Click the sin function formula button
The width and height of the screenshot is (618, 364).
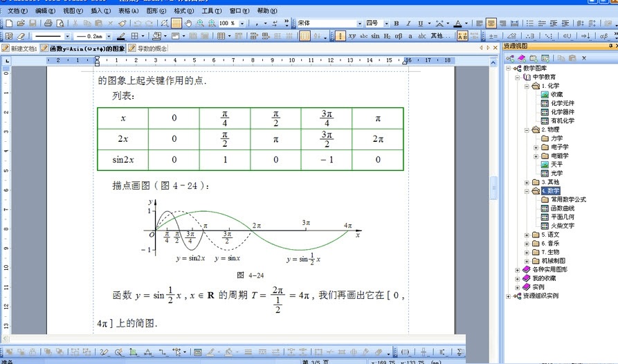[x=375, y=36]
